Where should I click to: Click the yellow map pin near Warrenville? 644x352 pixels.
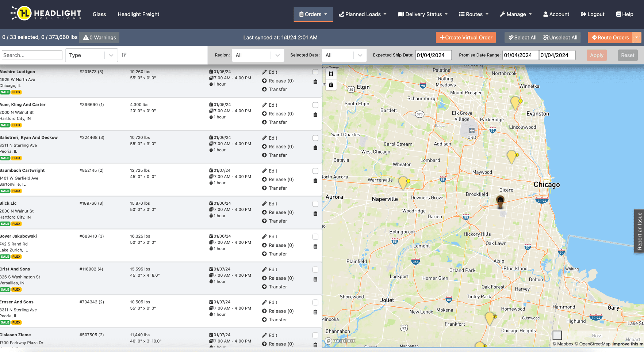point(403,182)
